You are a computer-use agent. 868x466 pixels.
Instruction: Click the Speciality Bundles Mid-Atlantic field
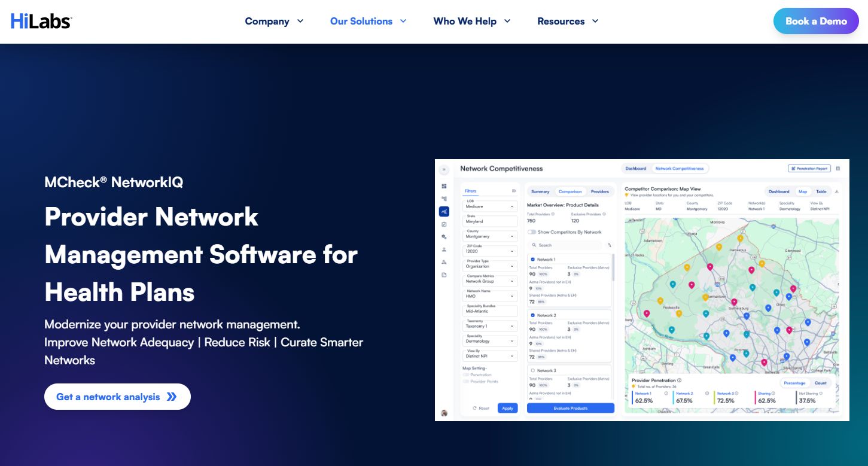tap(491, 311)
